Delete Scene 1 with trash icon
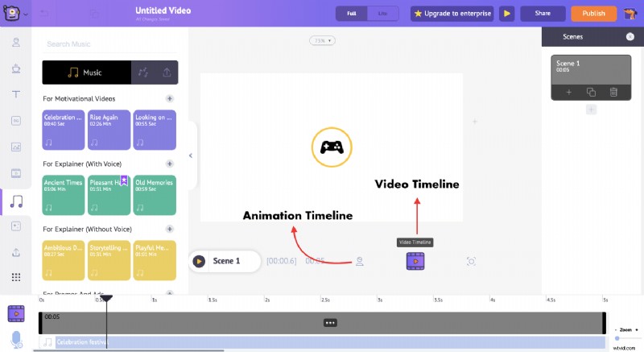The image size is (644, 352). click(613, 93)
